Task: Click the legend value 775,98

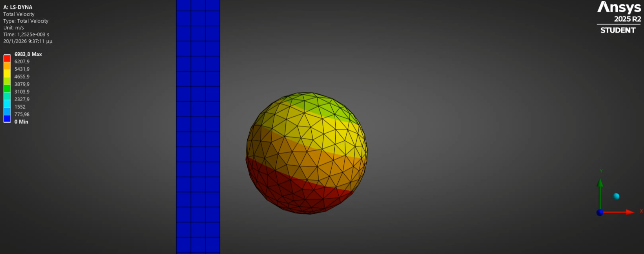Action: point(22,114)
